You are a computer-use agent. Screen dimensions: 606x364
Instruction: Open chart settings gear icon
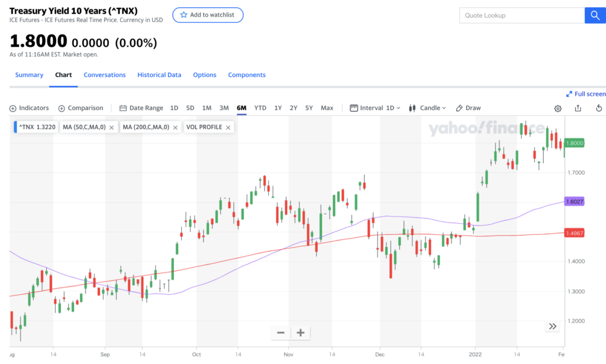pos(557,108)
